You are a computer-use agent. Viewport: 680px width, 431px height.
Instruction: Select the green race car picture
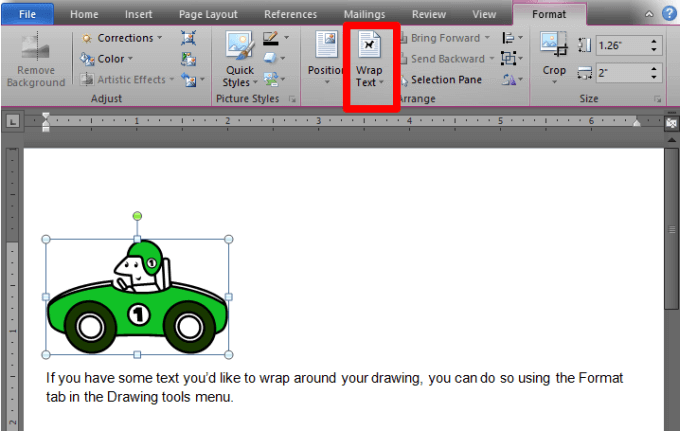pos(137,297)
